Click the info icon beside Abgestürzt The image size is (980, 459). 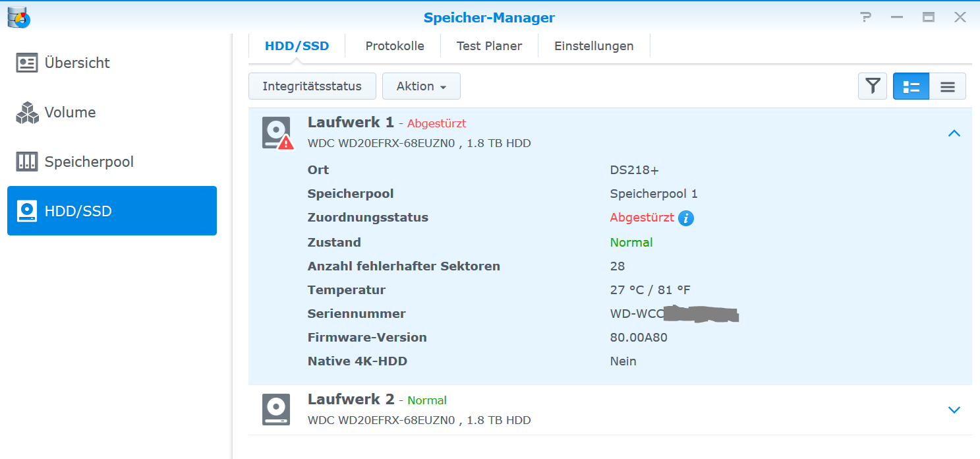click(x=686, y=218)
